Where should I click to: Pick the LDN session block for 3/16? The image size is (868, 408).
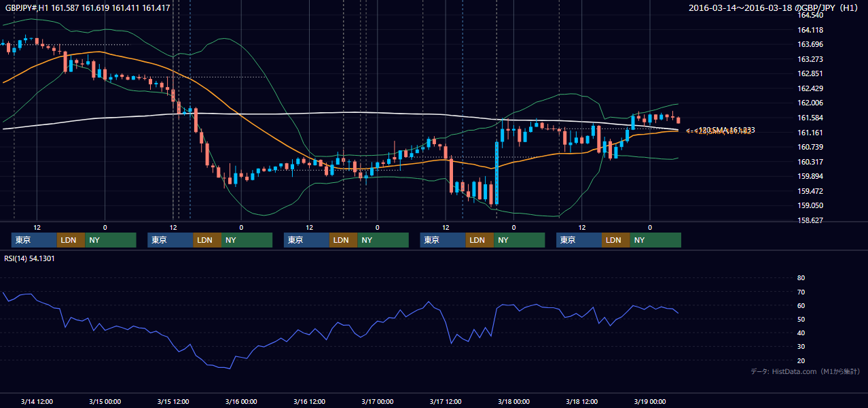[344, 240]
